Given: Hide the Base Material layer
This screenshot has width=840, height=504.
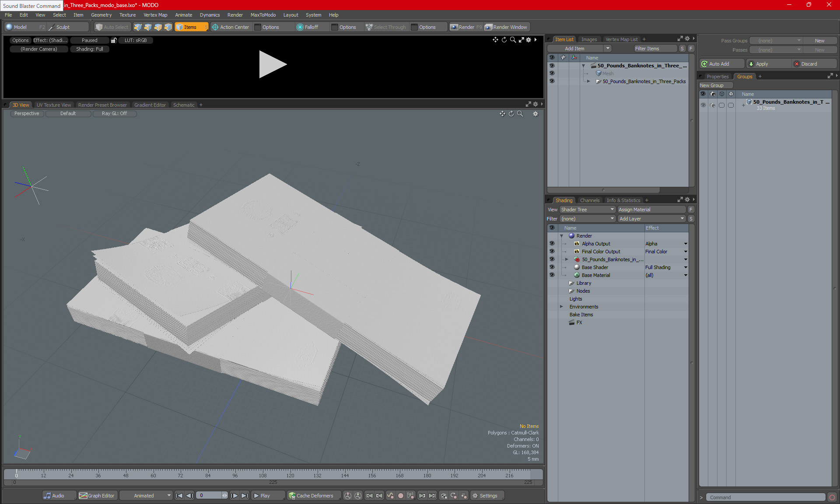Looking at the screenshot, I should click(x=552, y=275).
